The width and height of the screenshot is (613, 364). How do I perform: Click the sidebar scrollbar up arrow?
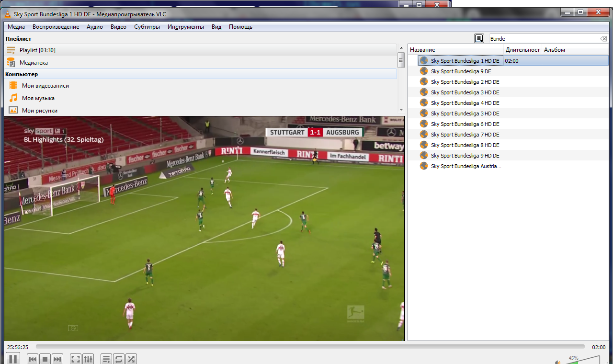401,47
